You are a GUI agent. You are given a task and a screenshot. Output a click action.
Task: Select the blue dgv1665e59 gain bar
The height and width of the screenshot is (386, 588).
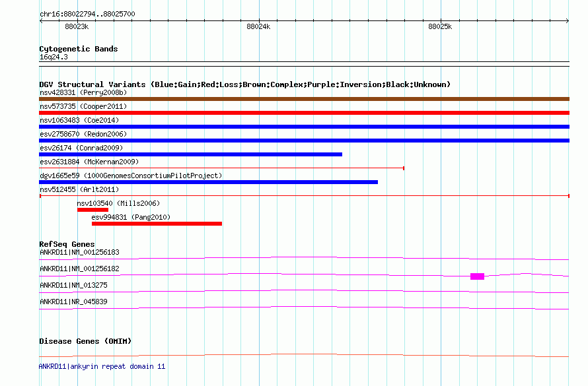click(209, 182)
